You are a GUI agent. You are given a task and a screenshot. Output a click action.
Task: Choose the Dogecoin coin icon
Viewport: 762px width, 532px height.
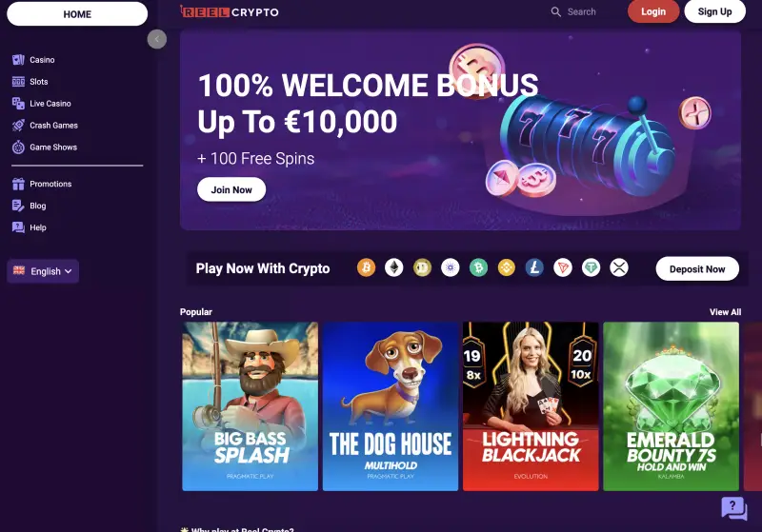pyautogui.click(x=422, y=267)
